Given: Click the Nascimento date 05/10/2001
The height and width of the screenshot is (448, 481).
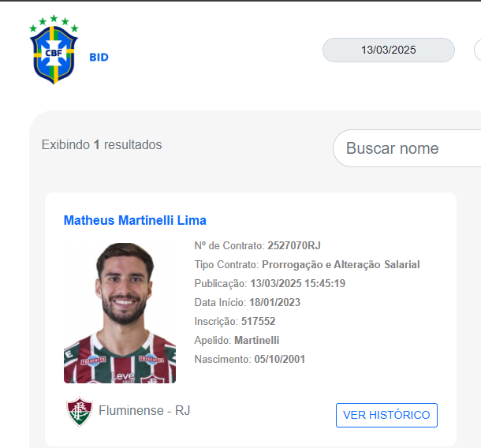Looking at the screenshot, I should click(x=279, y=359).
